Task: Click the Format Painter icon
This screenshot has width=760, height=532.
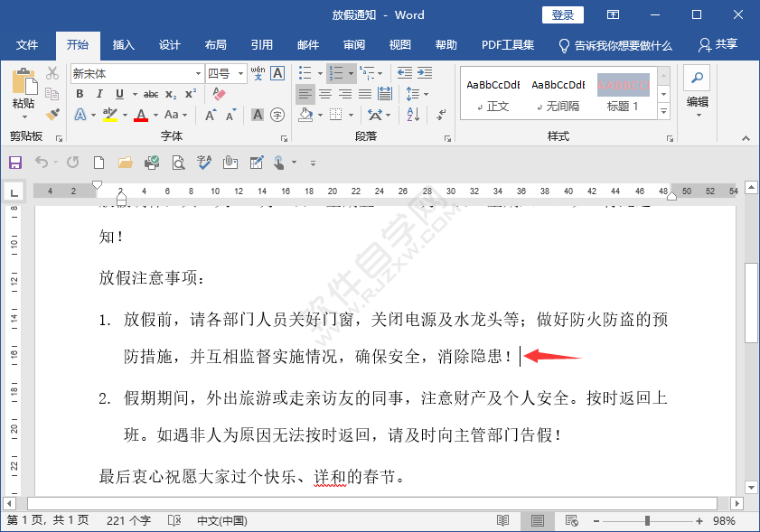Action: [52, 114]
